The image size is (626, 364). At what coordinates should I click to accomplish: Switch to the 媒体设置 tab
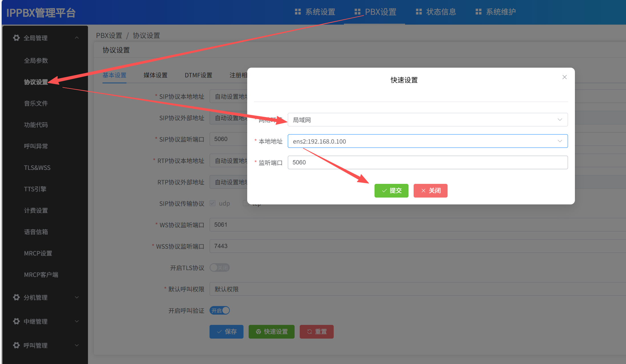pos(155,75)
